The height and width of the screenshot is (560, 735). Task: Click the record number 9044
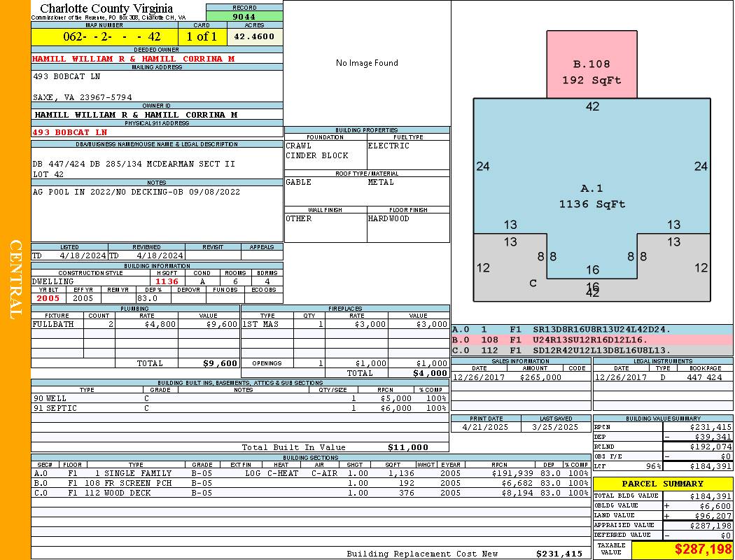click(244, 16)
